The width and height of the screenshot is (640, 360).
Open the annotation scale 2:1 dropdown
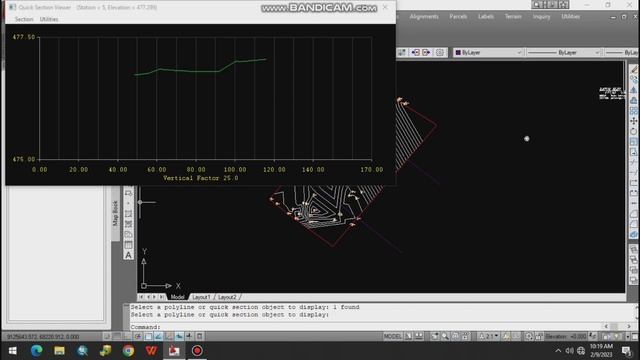coord(488,336)
